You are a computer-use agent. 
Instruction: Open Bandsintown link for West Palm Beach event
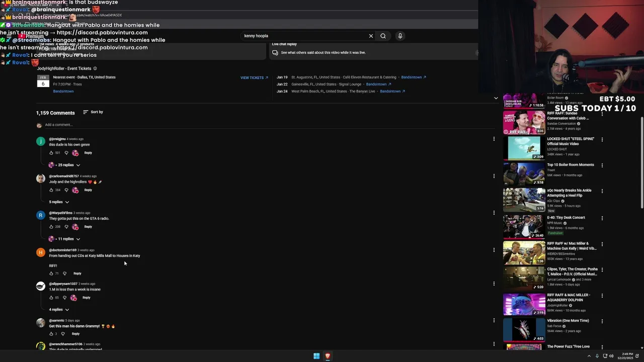(x=392, y=92)
